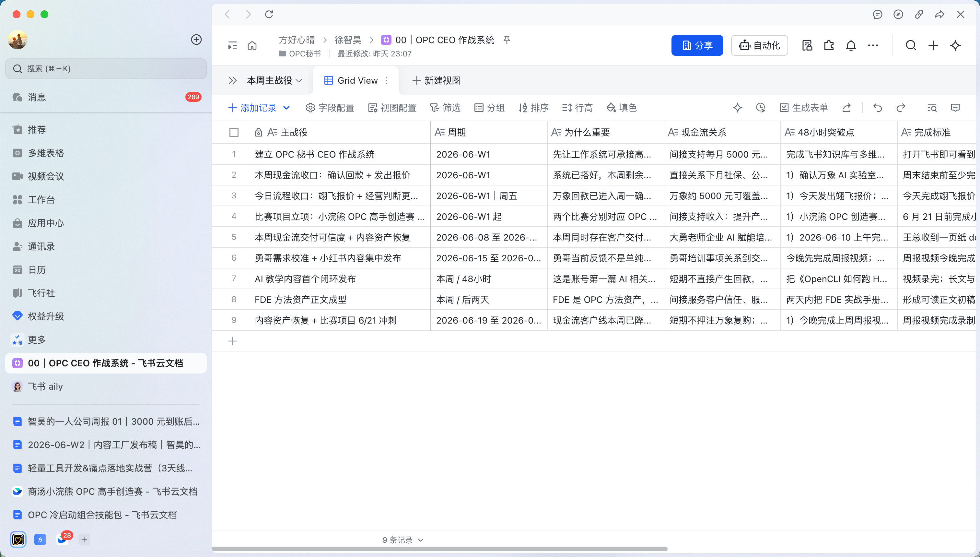The height and width of the screenshot is (557, 980).
Task: Open 商汤小浣熊 OPC 高手创造赛 document
Action: tap(106, 491)
